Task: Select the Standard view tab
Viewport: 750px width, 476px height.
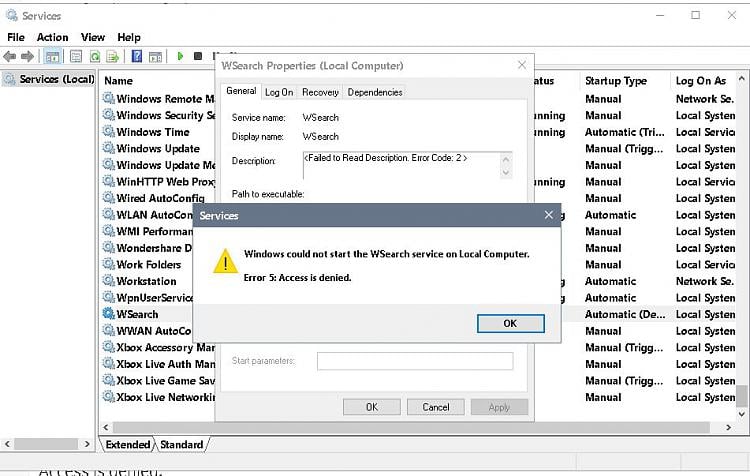Action: 181,444
